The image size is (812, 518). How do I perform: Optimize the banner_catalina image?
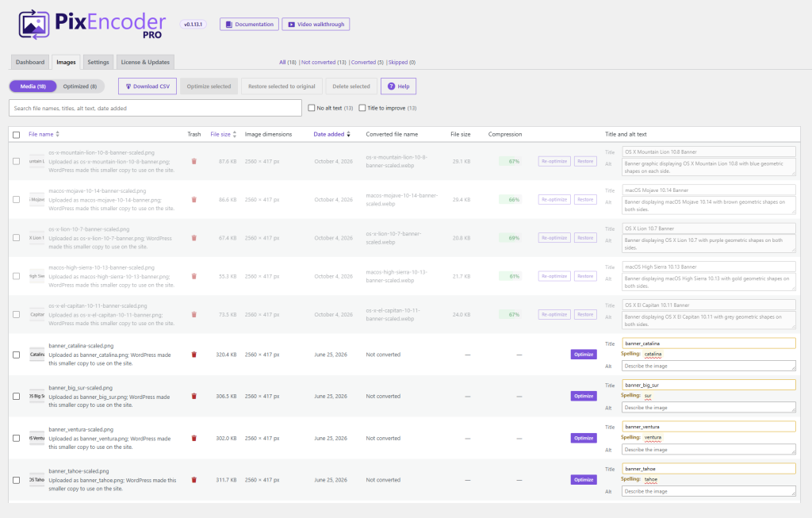click(x=584, y=355)
